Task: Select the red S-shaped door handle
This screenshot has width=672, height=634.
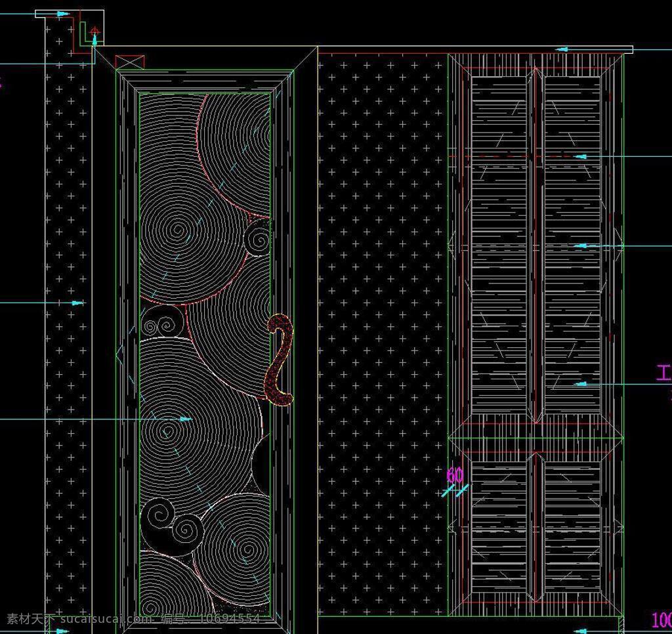Action: pos(278,359)
